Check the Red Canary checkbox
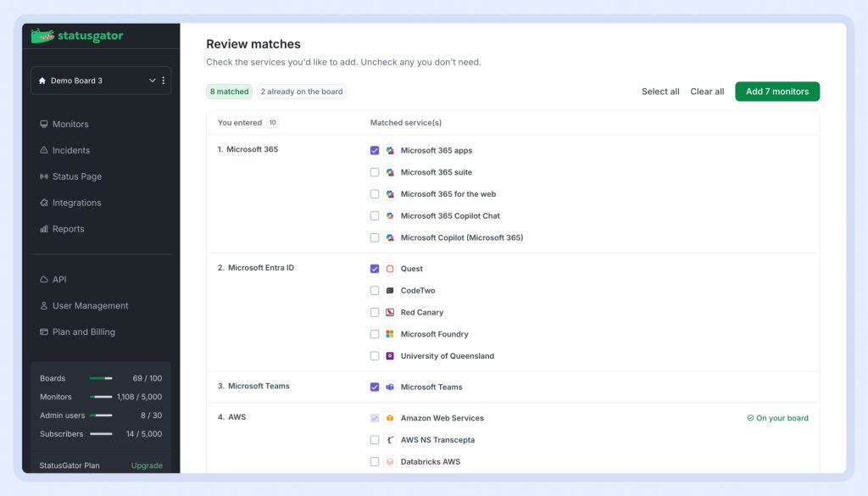 point(375,312)
